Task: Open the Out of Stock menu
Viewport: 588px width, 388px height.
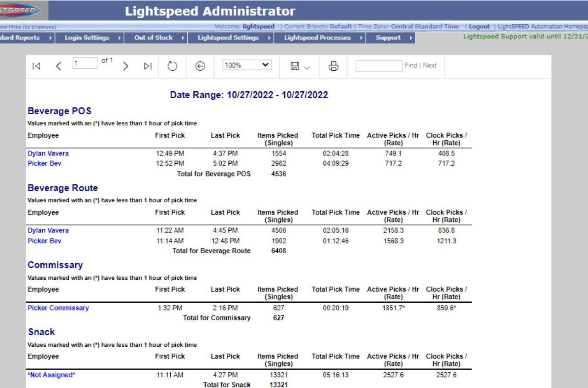Action: (x=153, y=38)
